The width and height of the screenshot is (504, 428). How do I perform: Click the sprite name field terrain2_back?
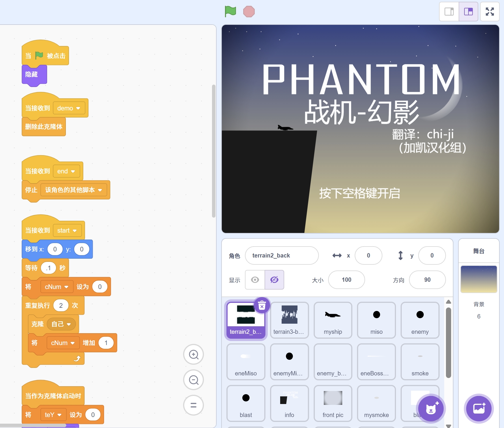pyautogui.click(x=282, y=255)
